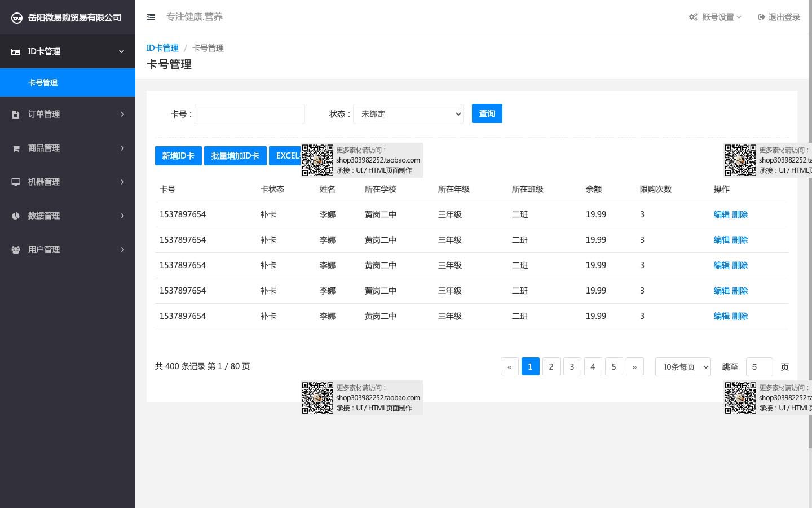
Task: Click the 新增ID卡 button
Action: (178, 156)
